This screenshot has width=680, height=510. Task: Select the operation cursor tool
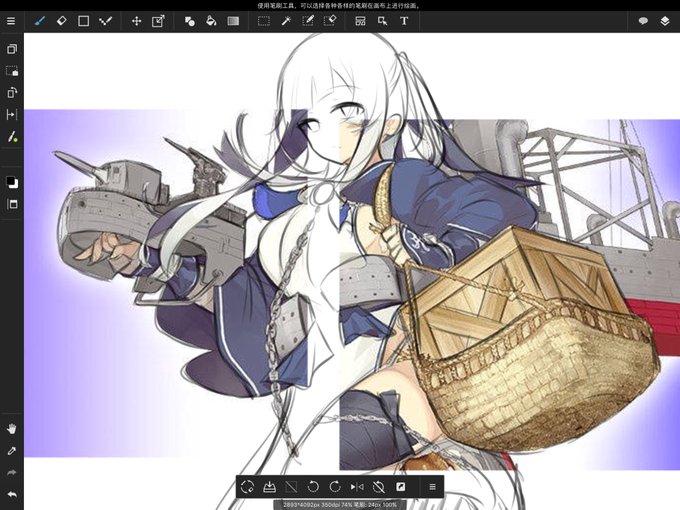[382, 21]
